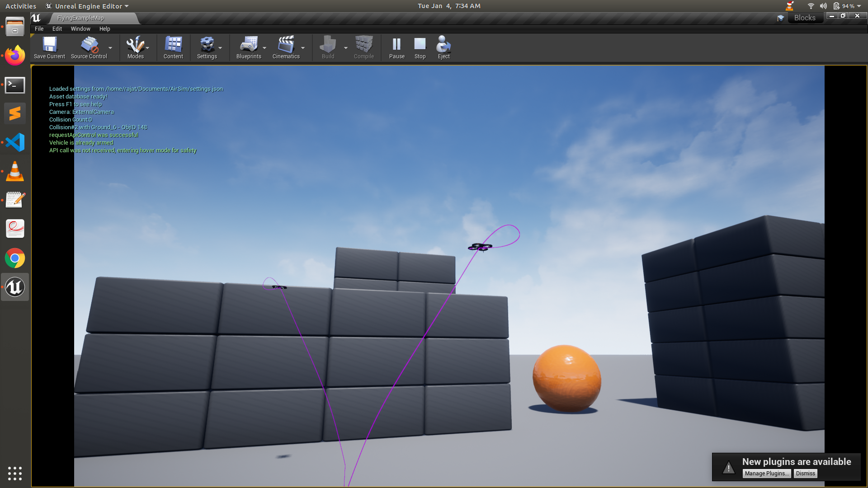
Task: Launch Firefox from the dock
Action: [15, 56]
